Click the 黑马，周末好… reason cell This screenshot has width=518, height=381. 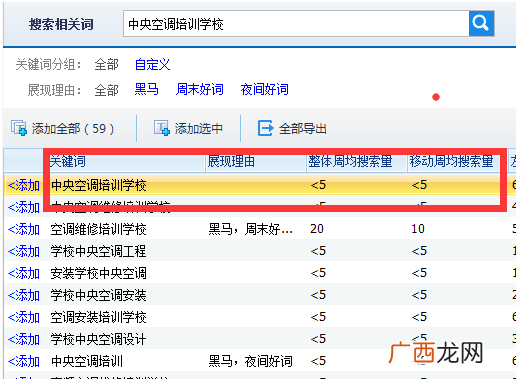coord(251,229)
